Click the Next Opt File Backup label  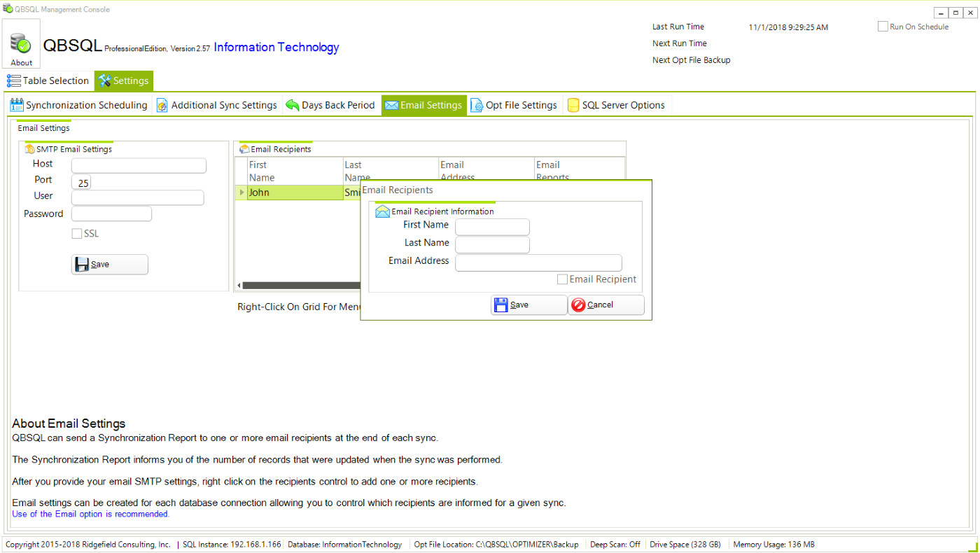click(x=691, y=60)
